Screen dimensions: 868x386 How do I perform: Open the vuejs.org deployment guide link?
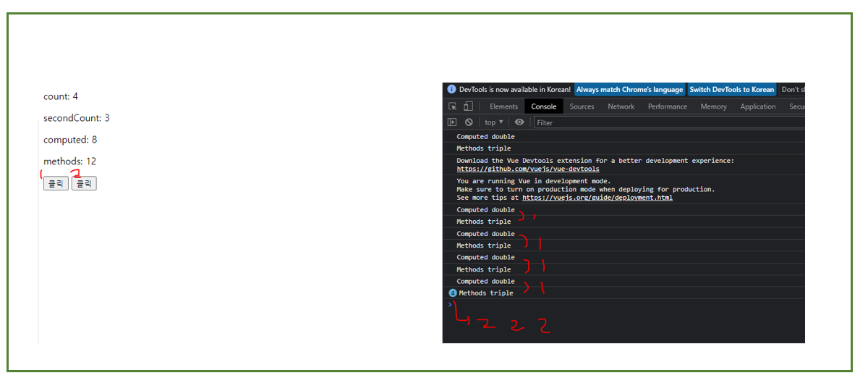[597, 198]
